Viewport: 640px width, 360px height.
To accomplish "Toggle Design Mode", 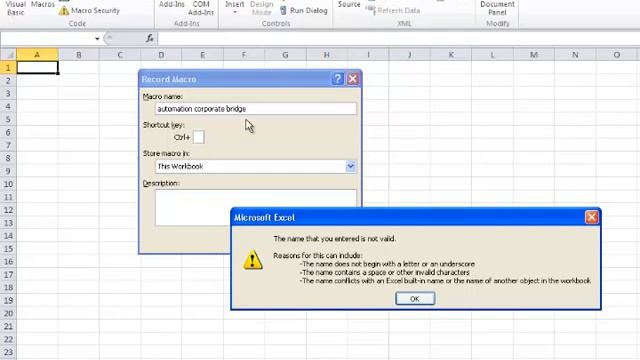I will click(x=262, y=8).
